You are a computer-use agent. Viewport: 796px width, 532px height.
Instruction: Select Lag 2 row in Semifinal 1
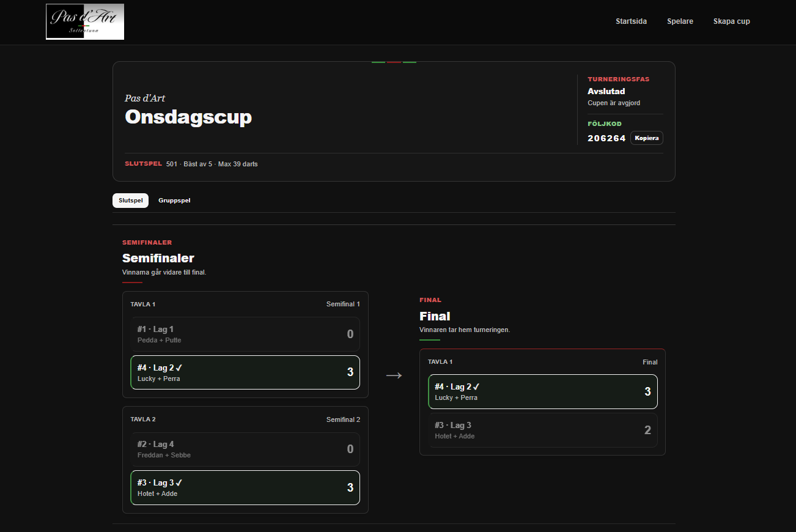coord(245,372)
